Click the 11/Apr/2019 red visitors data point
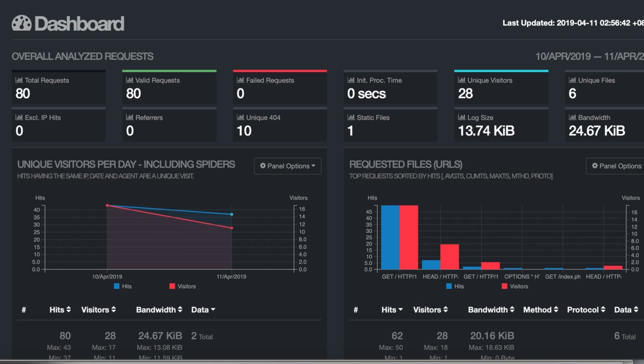 [232, 228]
